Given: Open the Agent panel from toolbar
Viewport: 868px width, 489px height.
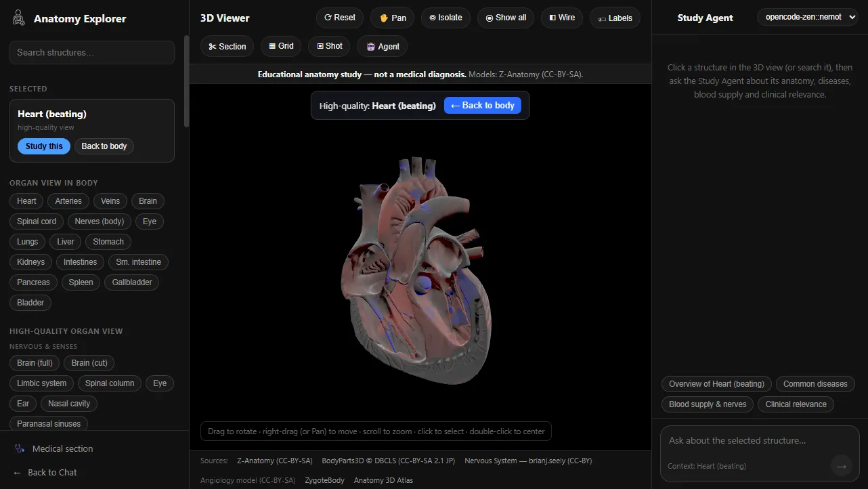Looking at the screenshot, I should tap(383, 46).
